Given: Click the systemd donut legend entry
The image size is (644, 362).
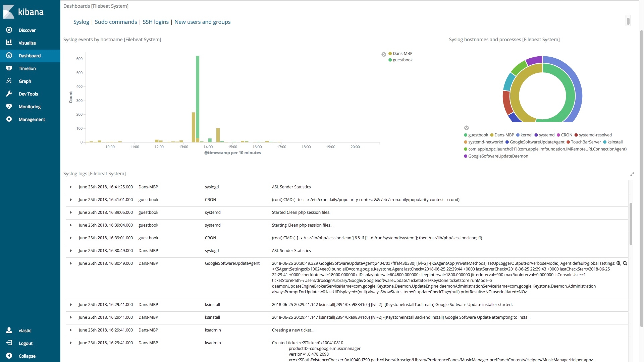Looking at the screenshot, I should [544, 135].
